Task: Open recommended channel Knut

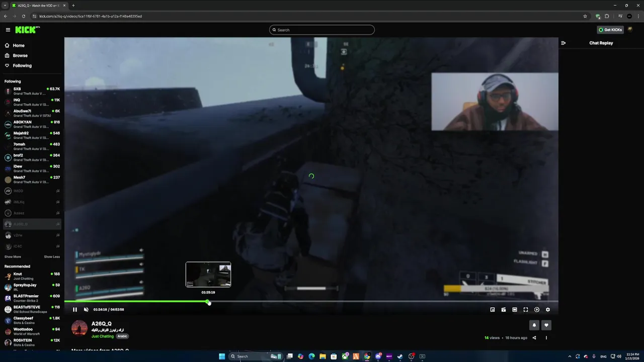Action: pos(32,276)
